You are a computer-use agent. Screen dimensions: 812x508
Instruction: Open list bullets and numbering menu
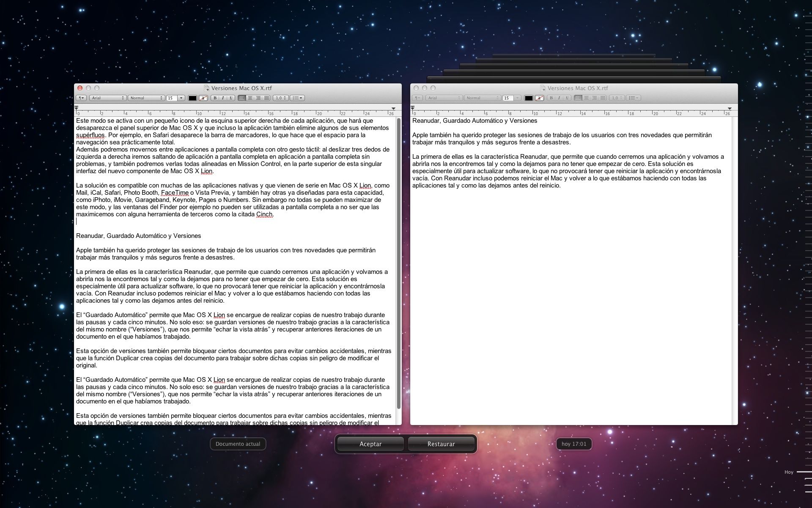(297, 98)
